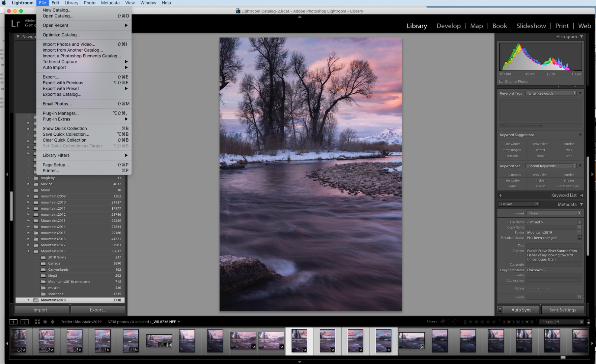Click the Folder go-to arrow in Metadata
Viewport: 596px width, 364px height.
[579, 233]
